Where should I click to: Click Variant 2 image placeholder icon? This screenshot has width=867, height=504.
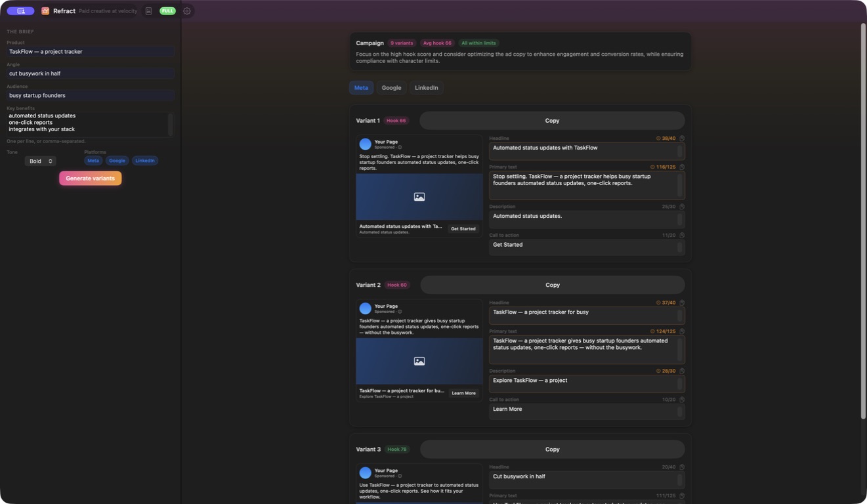[419, 361]
